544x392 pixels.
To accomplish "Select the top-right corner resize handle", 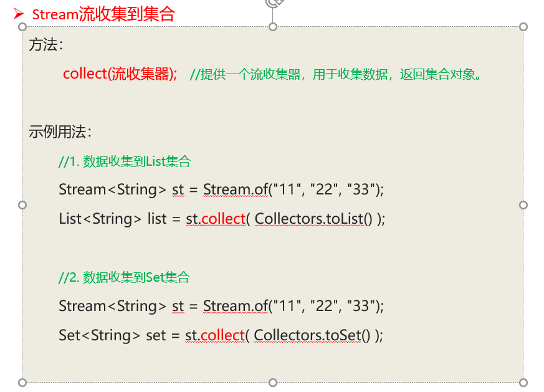I will [x=523, y=27].
